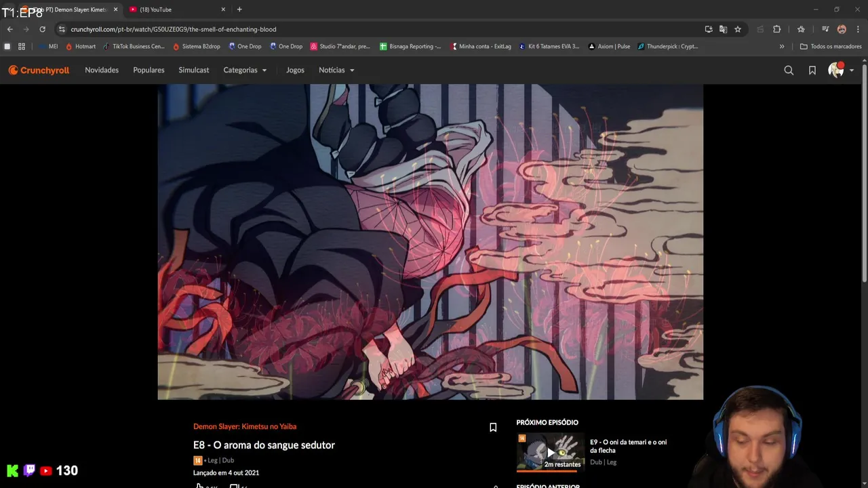Image resolution: width=868 pixels, height=488 pixels.
Task: Expand the Categorias dropdown
Action: coord(245,70)
